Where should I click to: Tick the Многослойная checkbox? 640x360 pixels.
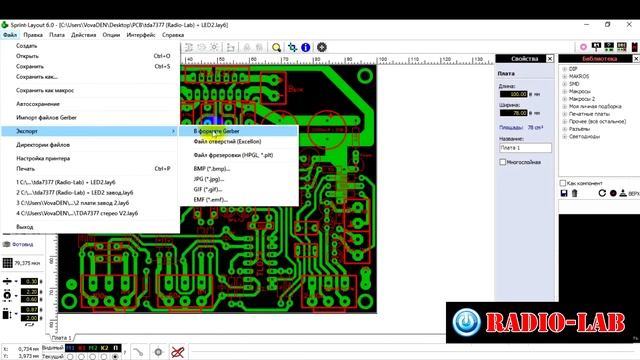pos(502,162)
